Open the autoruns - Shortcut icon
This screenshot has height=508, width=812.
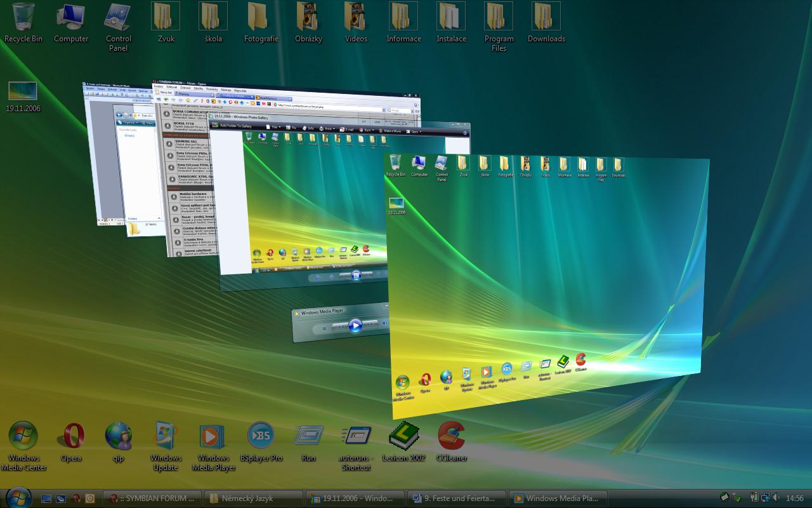(356, 446)
